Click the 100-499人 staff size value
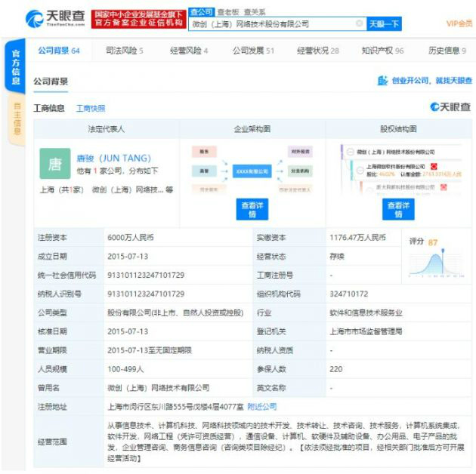The width and height of the screenshot is (476, 474). click(x=125, y=369)
